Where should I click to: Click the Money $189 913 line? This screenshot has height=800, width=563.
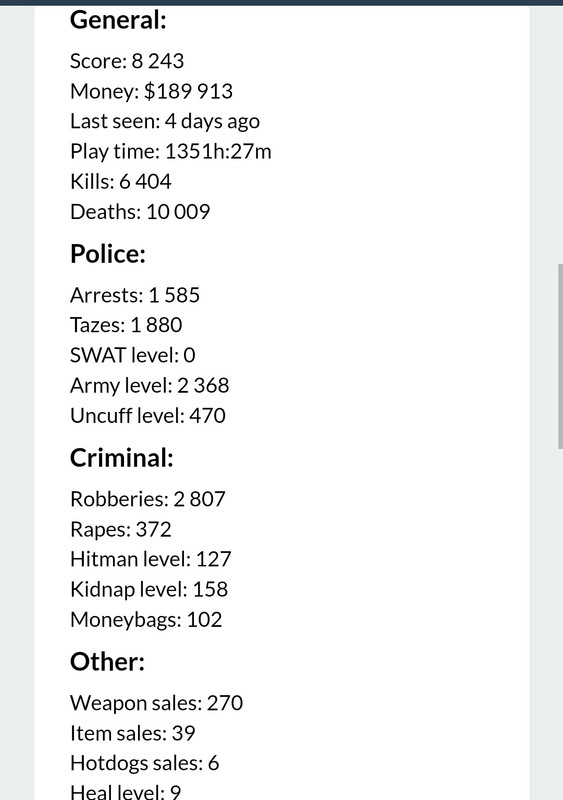[x=151, y=91]
